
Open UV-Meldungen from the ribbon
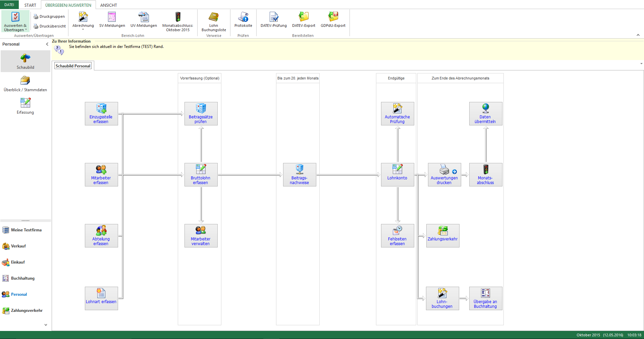coord(144,17)
